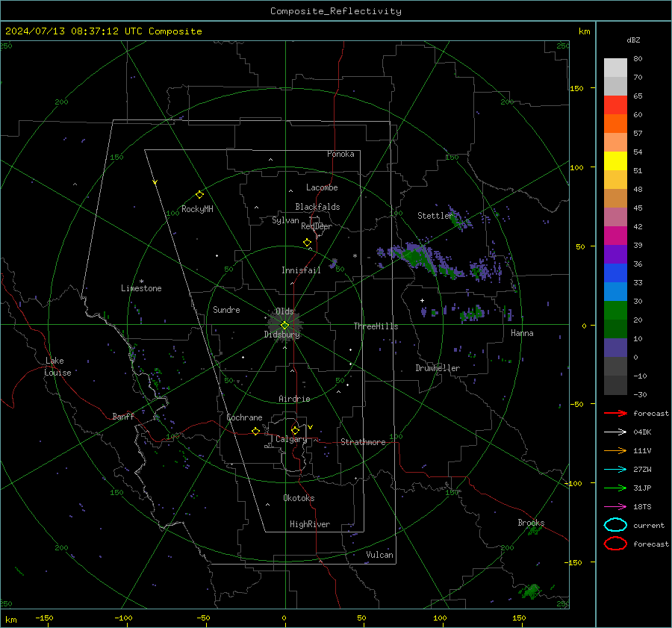The image size is (672, 628).
Task: Click the Airdrie label
Action: coord(294,399)
